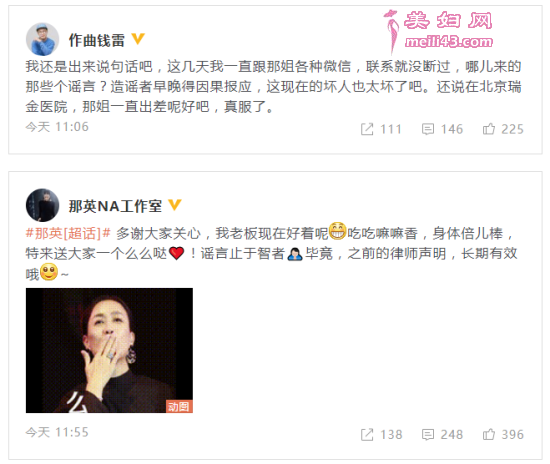The width and height of the screenshot is (550, 464).
Task: Open comments on post with 248 comments
Action: click(442, 435)
